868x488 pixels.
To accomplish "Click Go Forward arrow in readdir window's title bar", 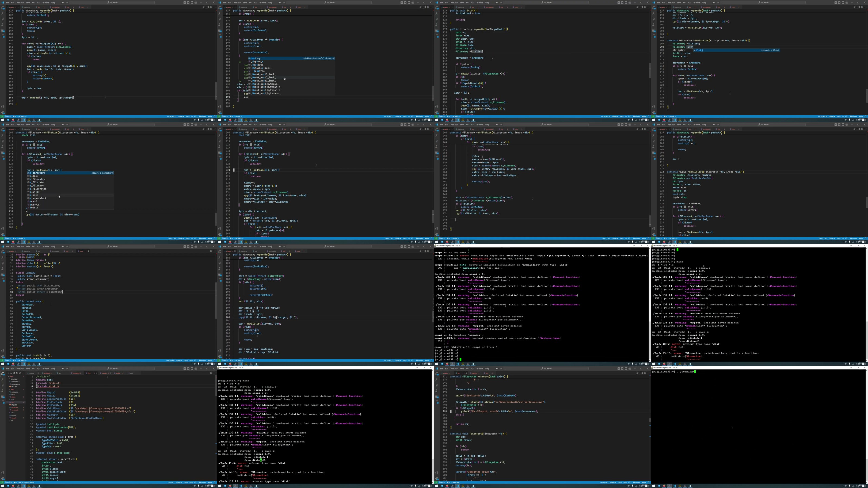I will pos(67,2).
